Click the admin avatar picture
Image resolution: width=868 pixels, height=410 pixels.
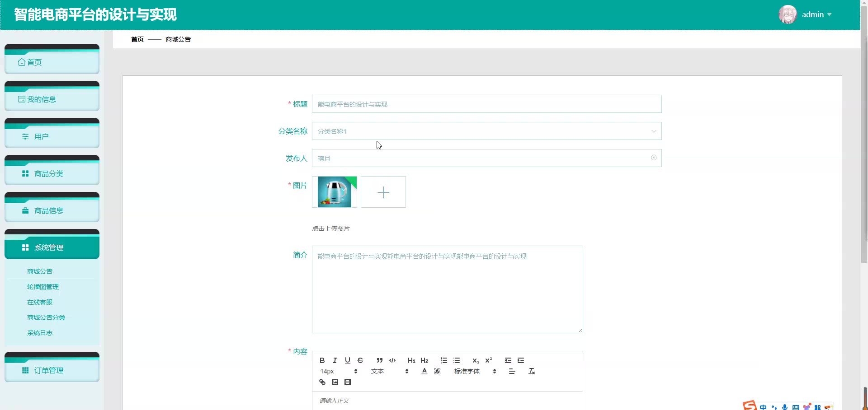coord(788,14)
